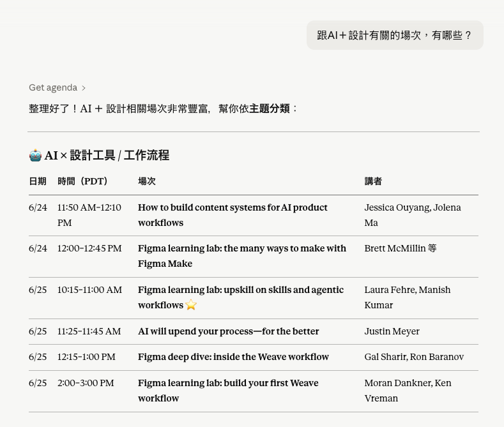The height and width of the screenshot is (427, 504).
Task: Click speaker Jessica Ouyang, Jolena Ma
Action: pos(413,215)
